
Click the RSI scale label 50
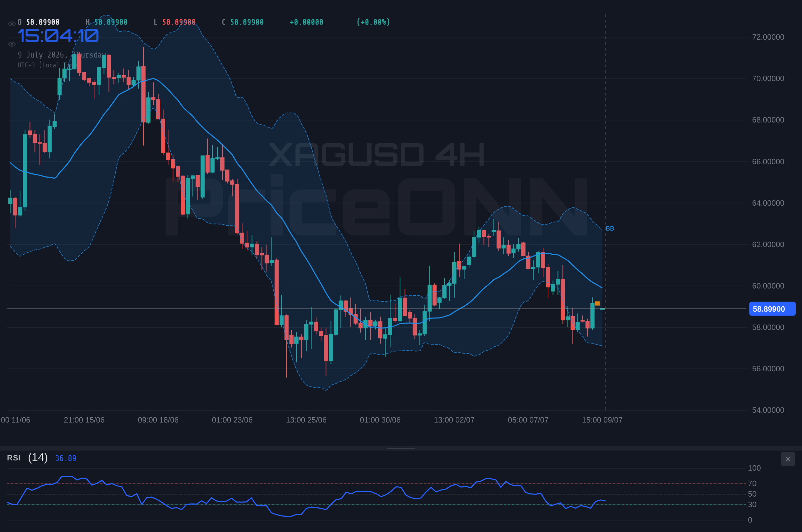752,494
